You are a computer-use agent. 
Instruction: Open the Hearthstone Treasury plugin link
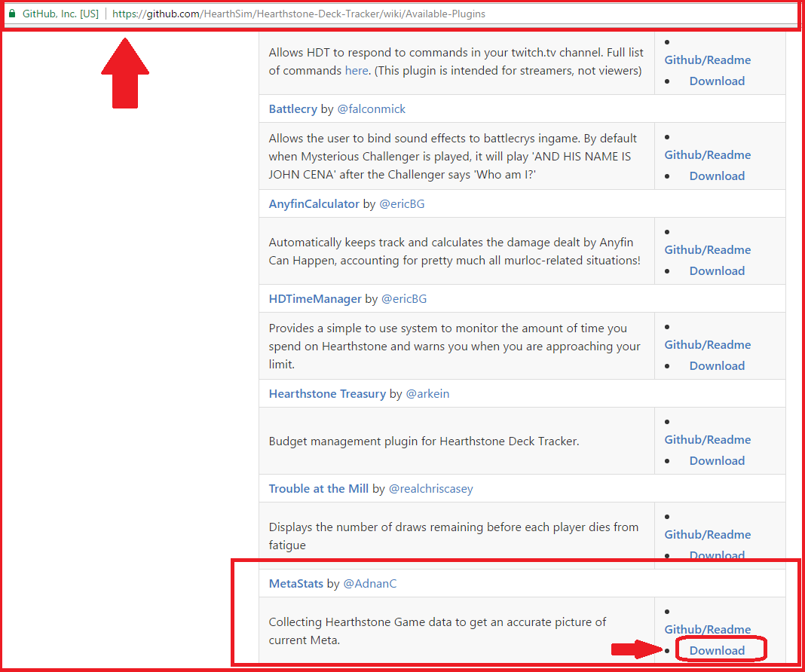pyautogui.click(x=327, y=393)
